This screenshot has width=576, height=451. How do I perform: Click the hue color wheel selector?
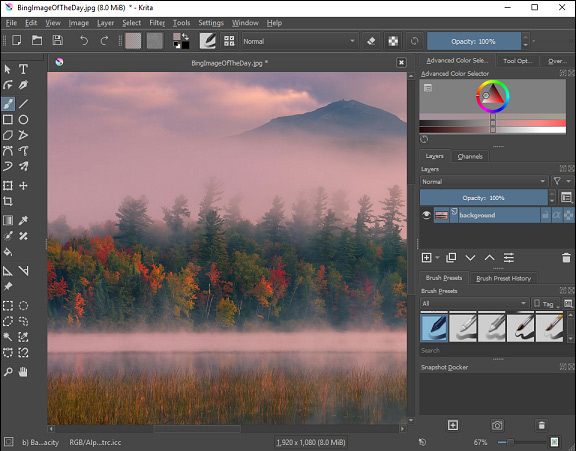493,96
